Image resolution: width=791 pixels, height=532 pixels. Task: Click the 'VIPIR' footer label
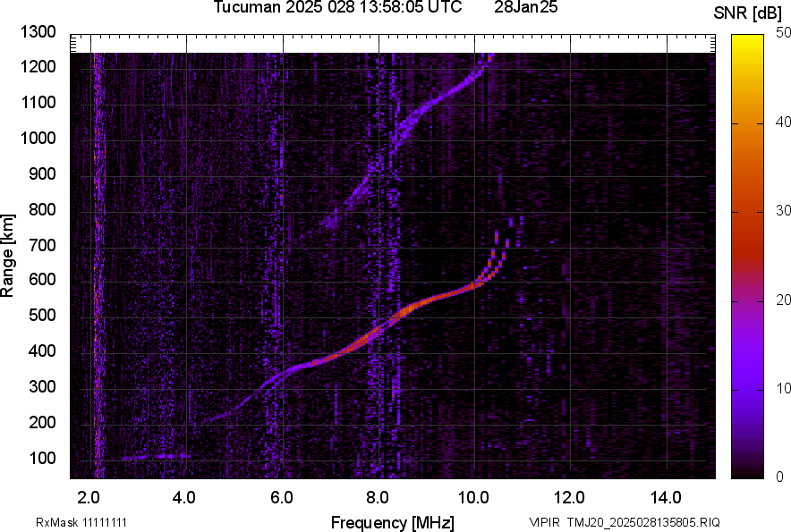544,522
